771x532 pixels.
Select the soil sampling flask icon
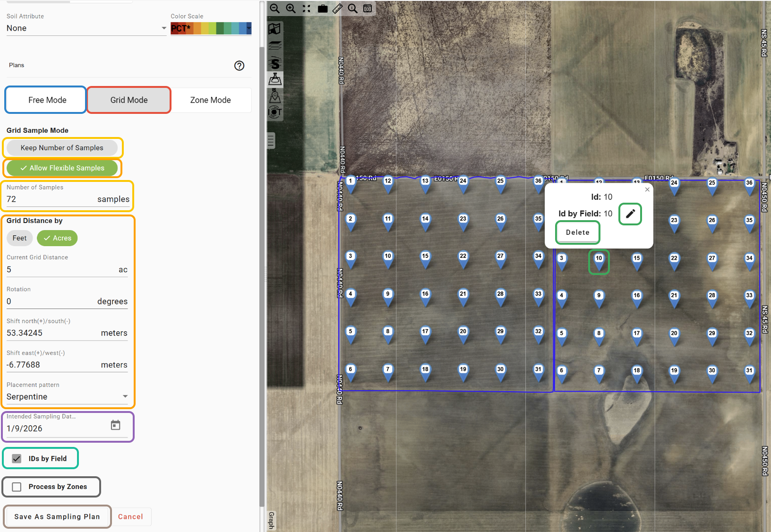[275, 79]
